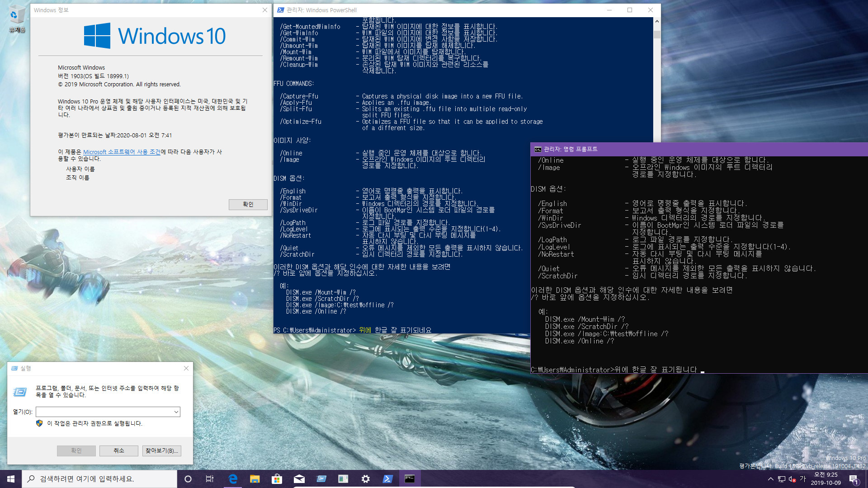Switch to Command Prompt taskbar icon

click(x=410, y=479)
